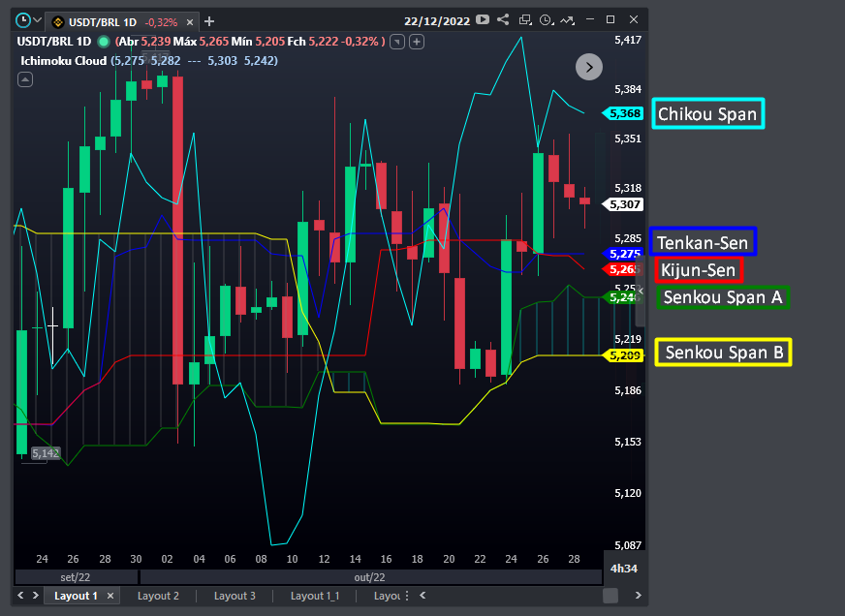845x616 pixels.
Task: Click the blue 5,275 price tag
Action: (x=623, y=254)
